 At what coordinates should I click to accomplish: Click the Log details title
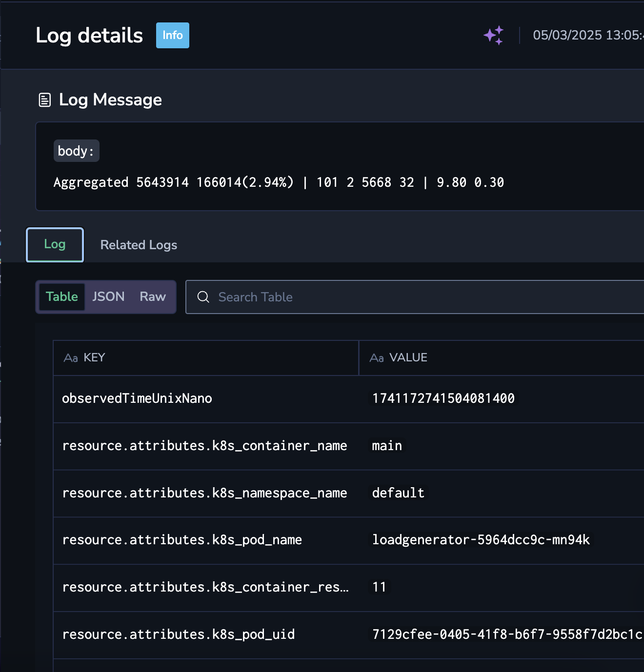(89, 36)
